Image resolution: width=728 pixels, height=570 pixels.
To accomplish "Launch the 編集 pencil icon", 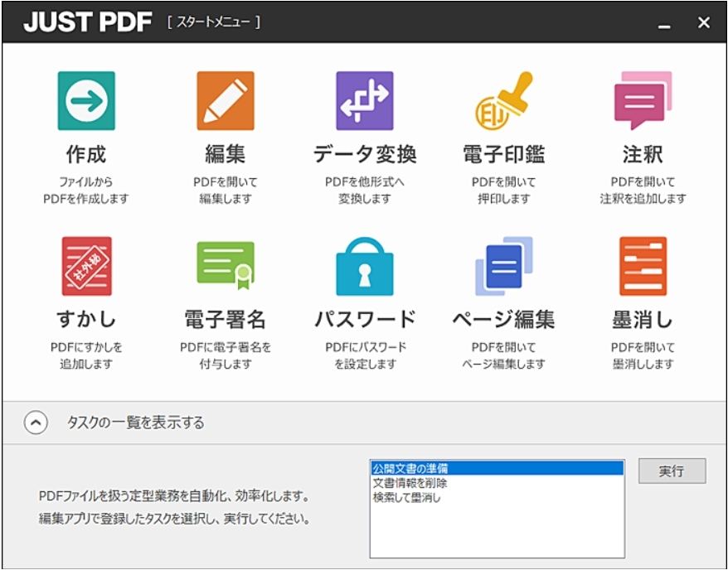I will point(226,100).
